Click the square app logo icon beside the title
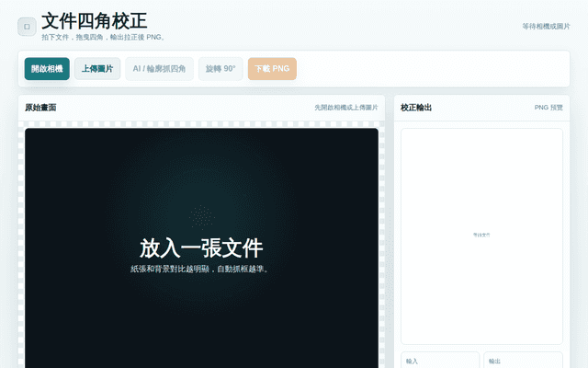Screen dimensions: 588x368 coord(27,27)
